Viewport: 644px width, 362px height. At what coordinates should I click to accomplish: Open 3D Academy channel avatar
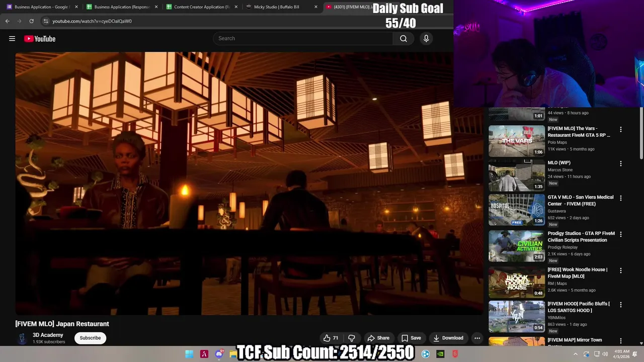pyautogui.click(x=22, y=338)
